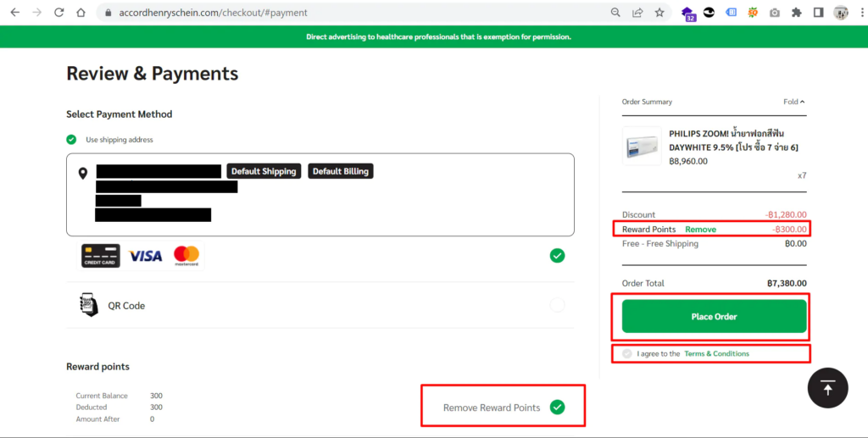Open the Terms & Conditions link
The image size is (868, 438).
tap(716, 353)
